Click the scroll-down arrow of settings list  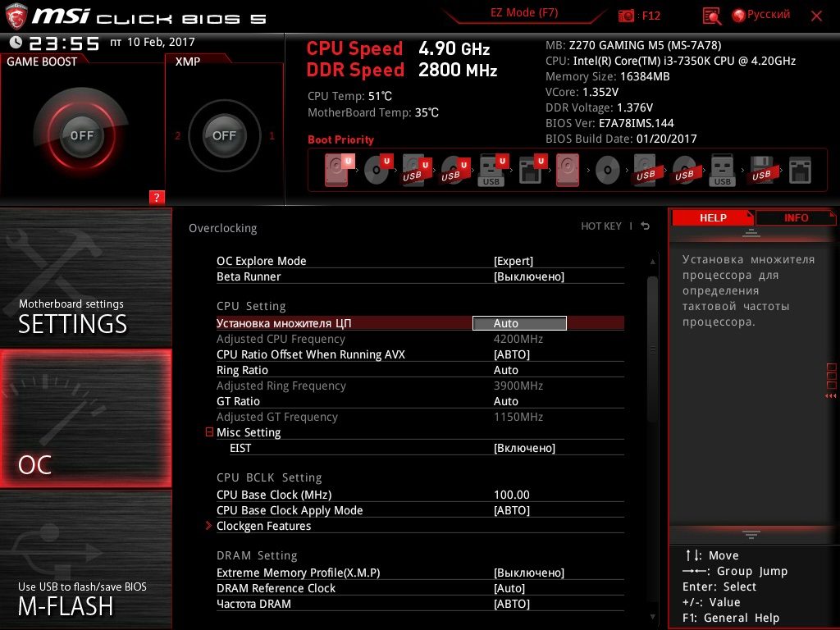tap(652, 617)
